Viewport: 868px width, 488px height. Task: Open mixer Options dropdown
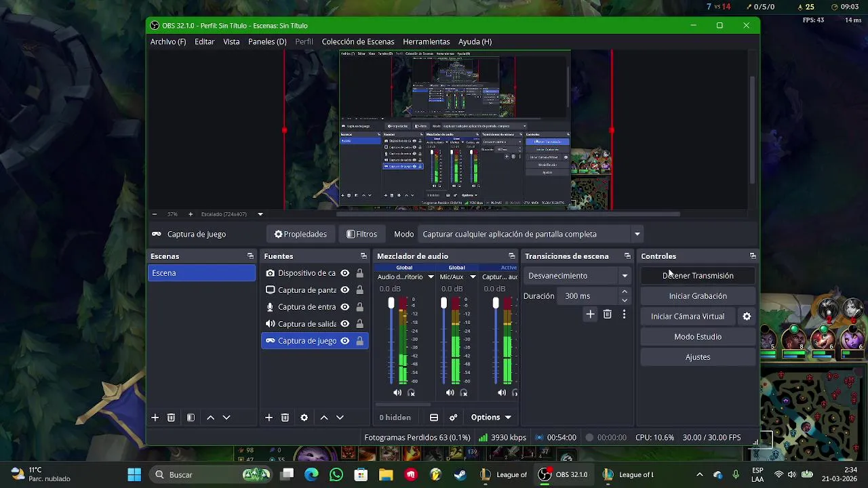point(491,418)
